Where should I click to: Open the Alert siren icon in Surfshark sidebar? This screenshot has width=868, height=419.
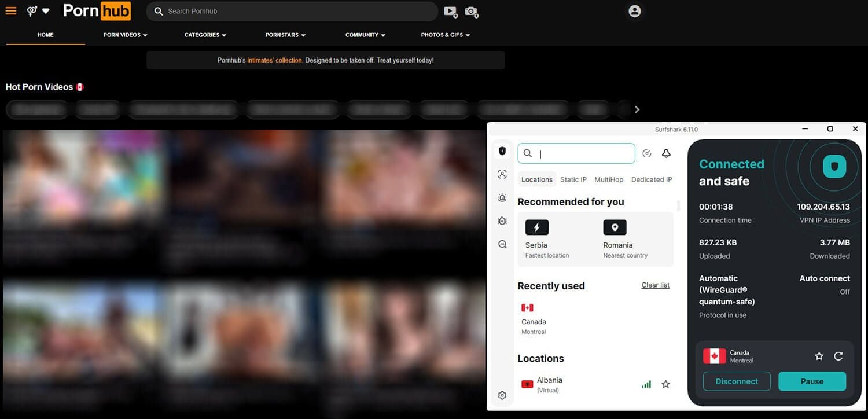502,197
